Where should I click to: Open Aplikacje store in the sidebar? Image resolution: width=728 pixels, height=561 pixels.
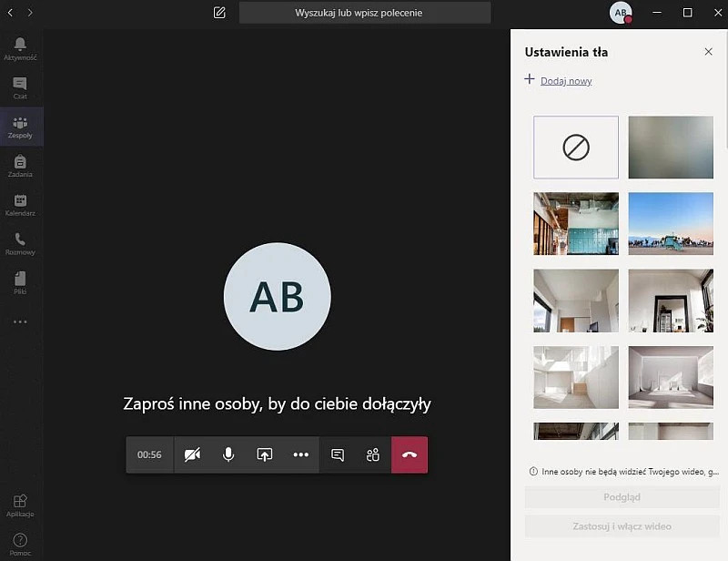(20, 505)
